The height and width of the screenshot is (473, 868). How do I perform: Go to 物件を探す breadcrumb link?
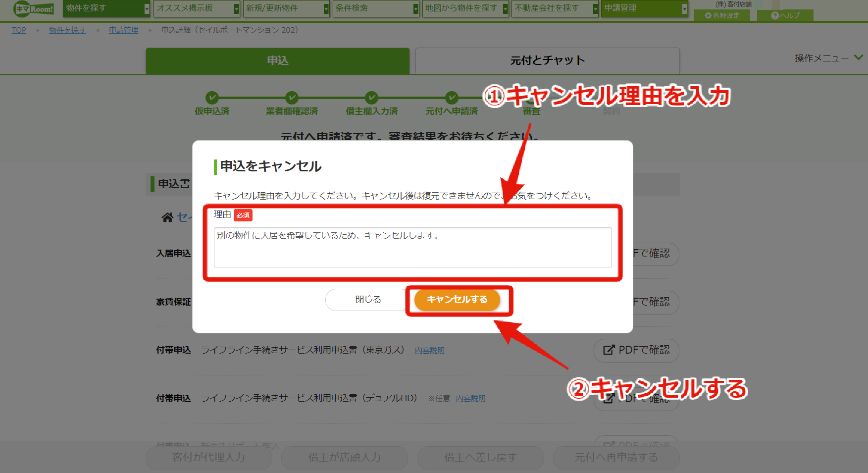[67, 30]
